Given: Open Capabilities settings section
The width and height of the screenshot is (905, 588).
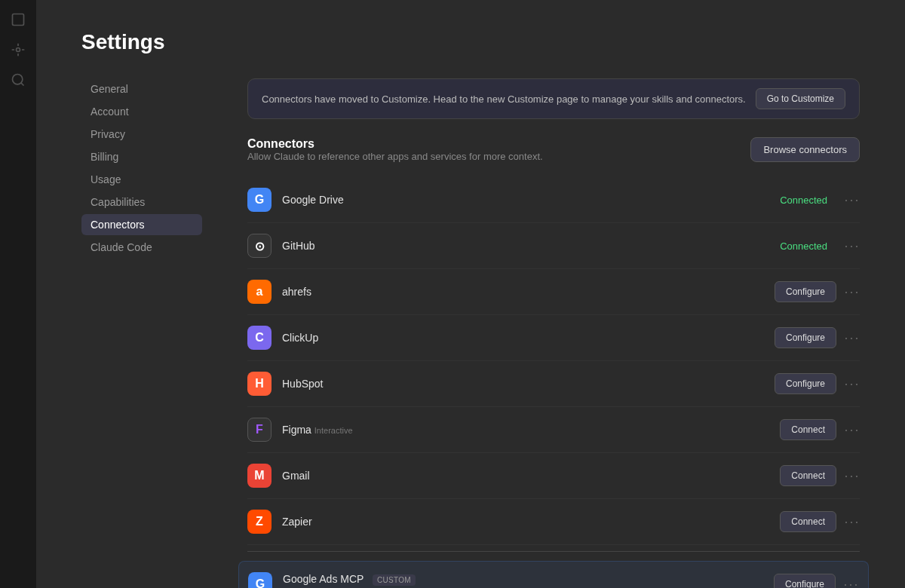Looking at the screenshot, I should (x=142, y=202).
